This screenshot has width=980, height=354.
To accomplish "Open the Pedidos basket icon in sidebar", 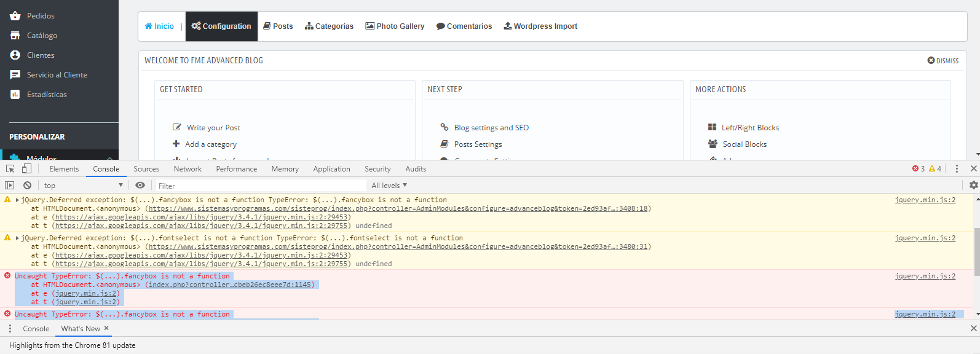I will 15,16.
